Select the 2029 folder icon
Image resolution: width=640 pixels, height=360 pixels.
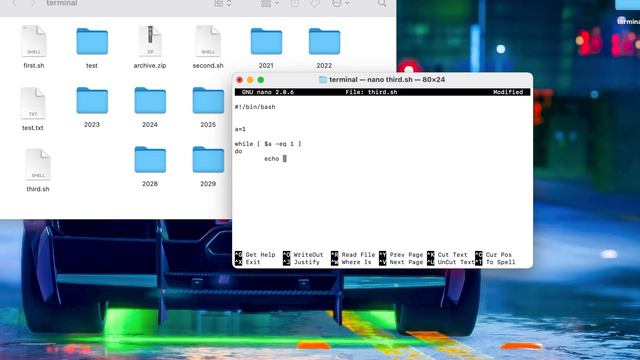tap(208, 159)
